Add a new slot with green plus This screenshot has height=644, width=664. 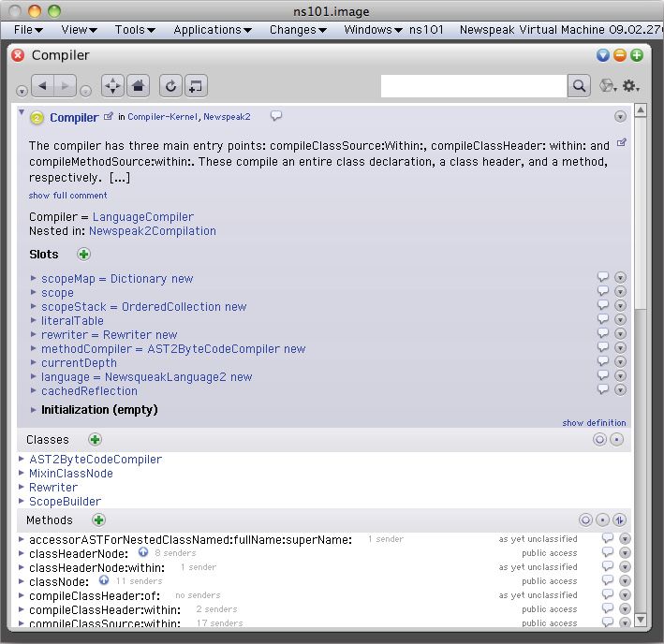pyautogui.click(x=84, y=255)
